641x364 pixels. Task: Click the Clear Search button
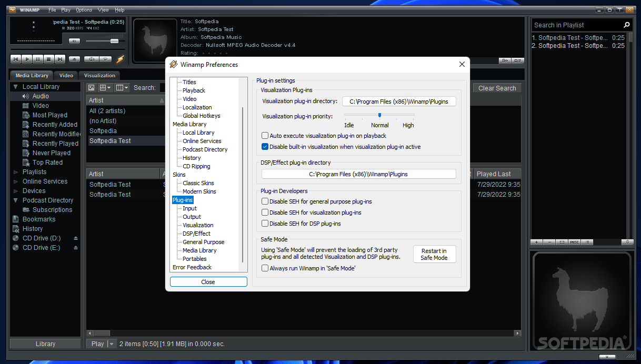[497, 88]
